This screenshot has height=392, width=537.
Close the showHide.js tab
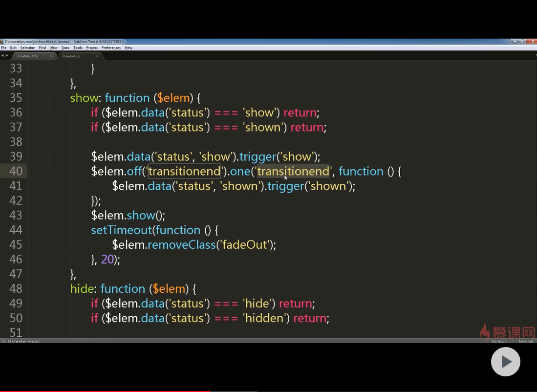pos(97,56)
